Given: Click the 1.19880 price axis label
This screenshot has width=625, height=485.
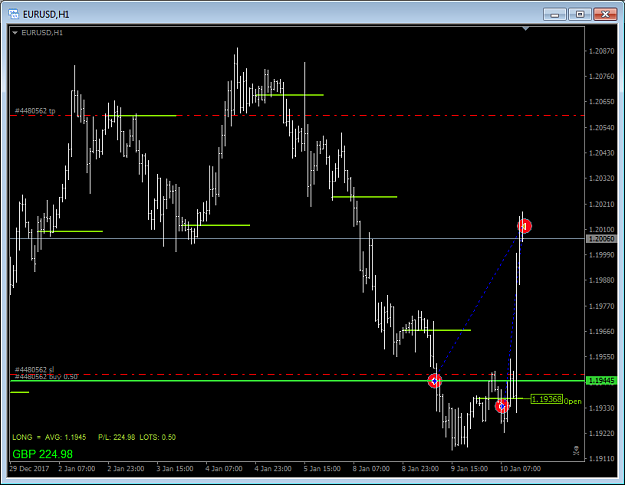Looking at the screenshot, I should point(602,280).
